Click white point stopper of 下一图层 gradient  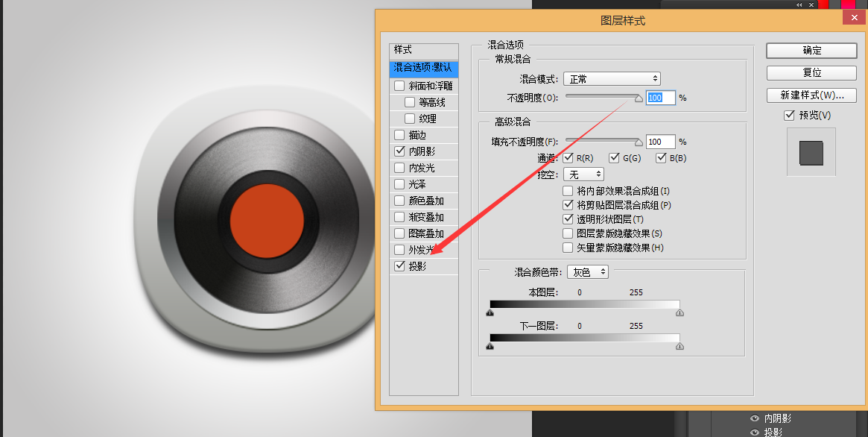coord(679,347)
